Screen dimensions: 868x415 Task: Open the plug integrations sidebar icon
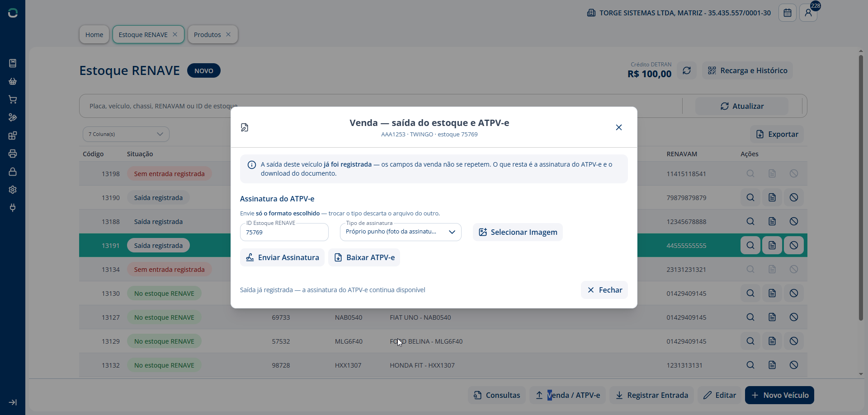[x=13, y=208]
